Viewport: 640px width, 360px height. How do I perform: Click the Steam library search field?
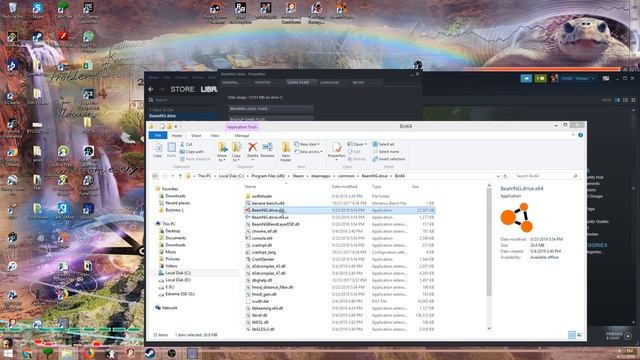click(x=182, y=100)
